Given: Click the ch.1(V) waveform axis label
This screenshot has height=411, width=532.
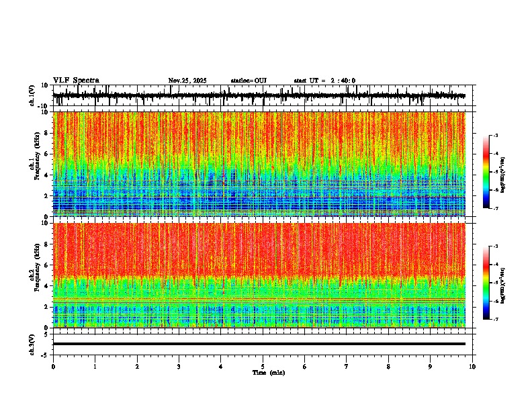Looking at the screenshot, I should pyautogui.click(x=32, y=95).
